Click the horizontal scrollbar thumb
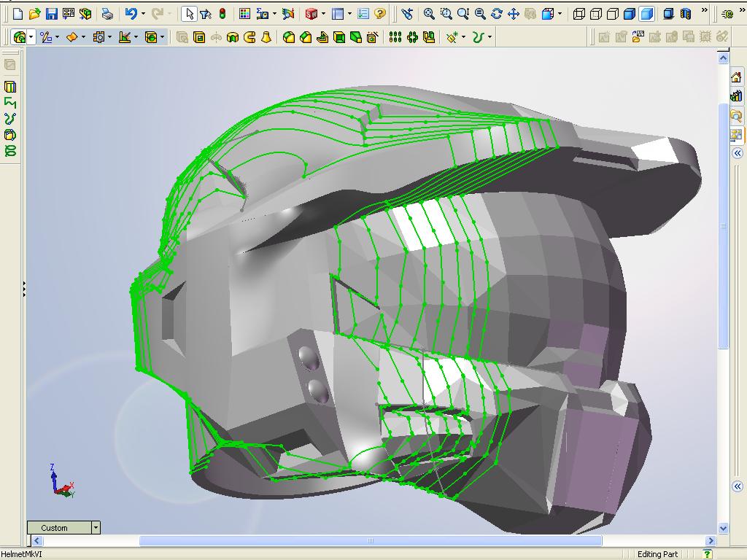Viewport: 747px width, 560px height. 371,540
